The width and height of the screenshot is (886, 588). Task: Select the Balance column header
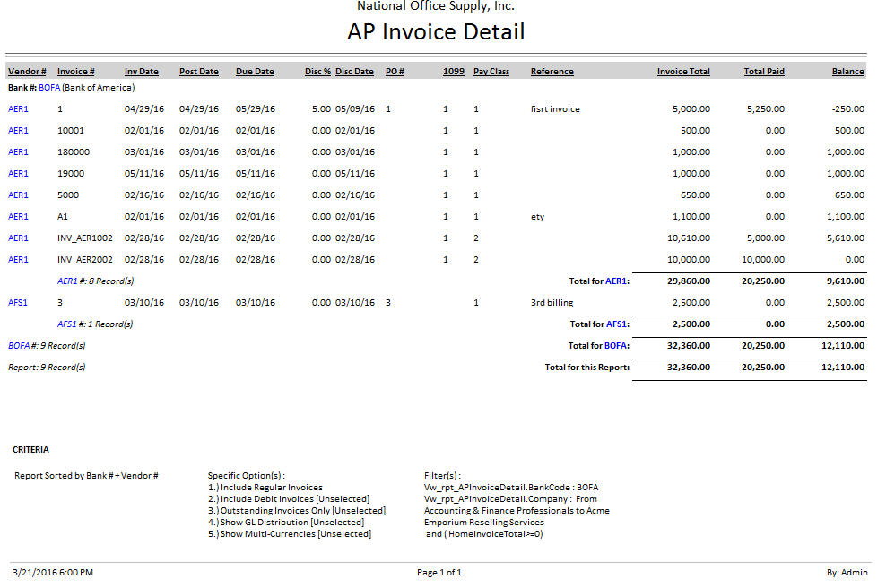[847, 72]
